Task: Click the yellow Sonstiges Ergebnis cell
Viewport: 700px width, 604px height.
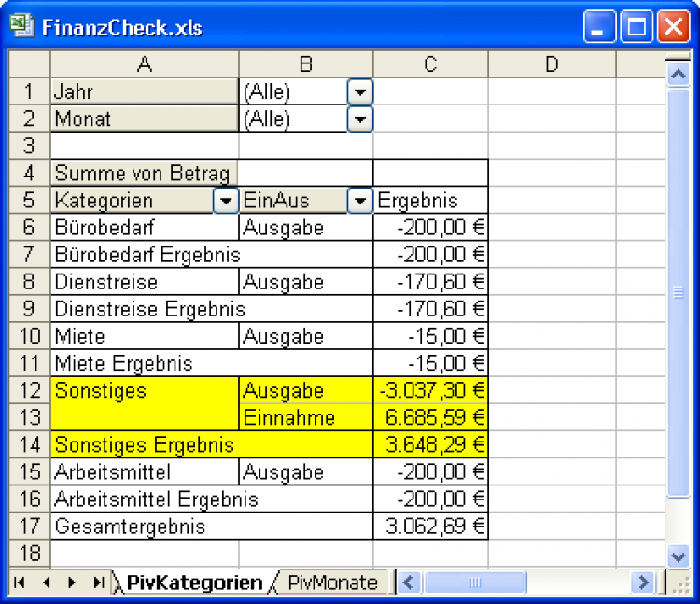Action: tap(145, 444)
